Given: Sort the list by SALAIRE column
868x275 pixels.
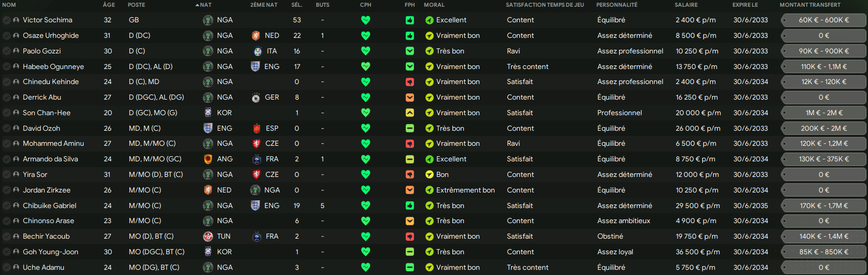Looking at the screenshot, I should point(686,5).
